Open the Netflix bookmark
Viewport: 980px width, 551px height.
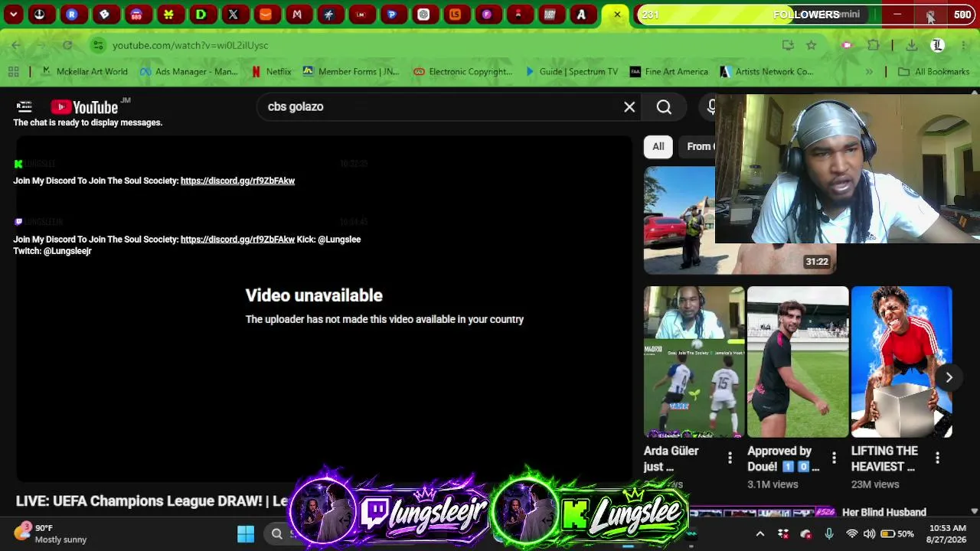[x=271, y=72]
